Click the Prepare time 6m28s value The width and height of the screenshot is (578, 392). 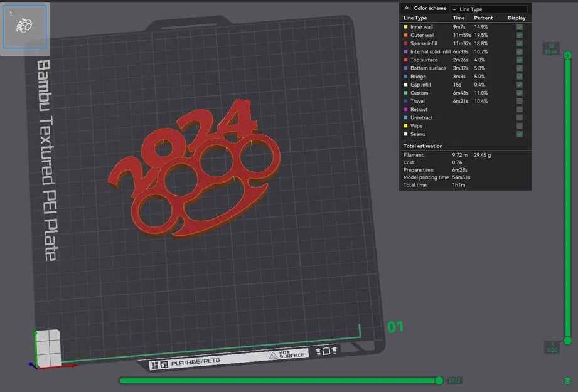pyautogui.click(x=459, y=170)
